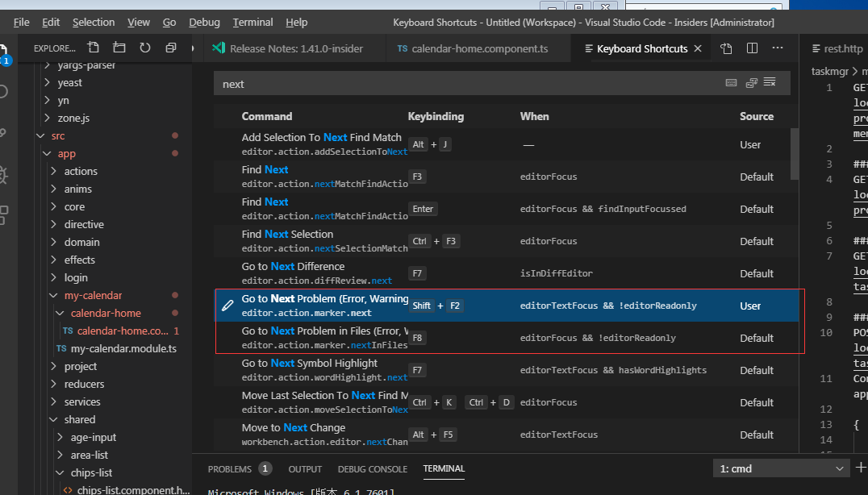Click the Record Keys icon in the search box
The height and width of the screenshot is (495, 868).
pos(732,82)
